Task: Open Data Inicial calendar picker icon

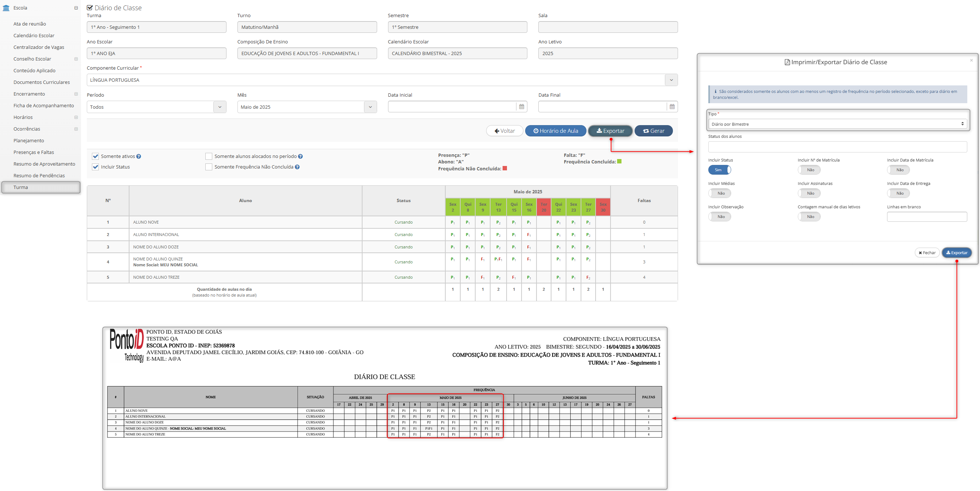Action: (521, 107)
